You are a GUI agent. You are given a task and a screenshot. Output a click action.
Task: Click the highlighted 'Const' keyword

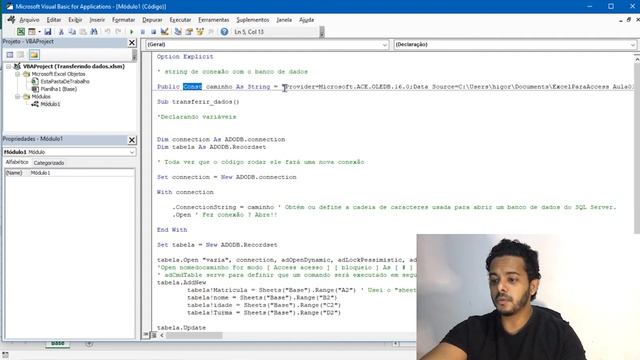click(192, 87)
